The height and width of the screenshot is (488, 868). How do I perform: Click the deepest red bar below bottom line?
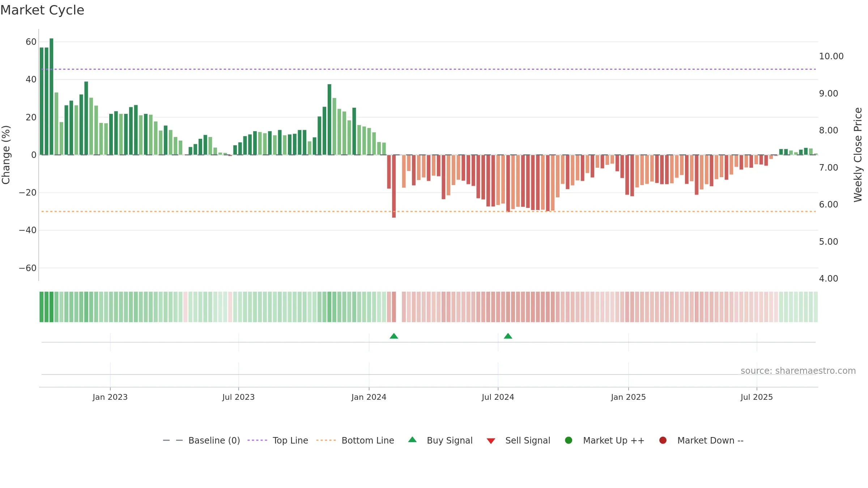(394, 186)
